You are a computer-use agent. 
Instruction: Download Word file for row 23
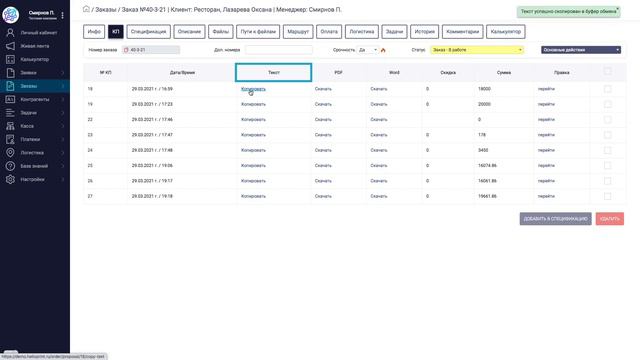click(379, 135)
